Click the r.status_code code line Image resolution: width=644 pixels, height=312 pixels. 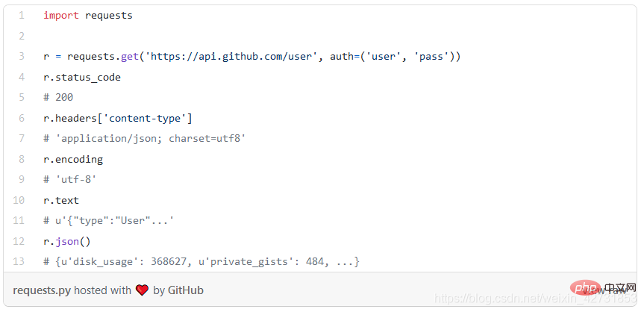[x=82, y=77]
